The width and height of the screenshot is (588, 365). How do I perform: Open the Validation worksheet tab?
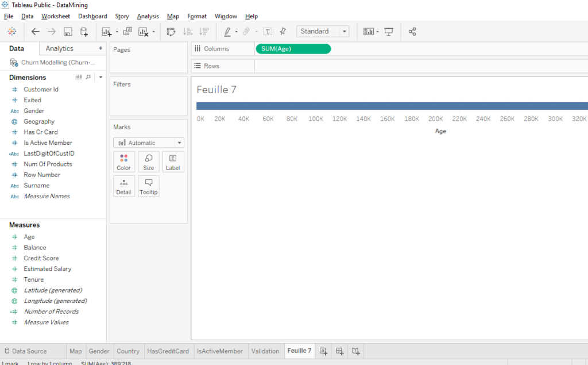[265, 351]
